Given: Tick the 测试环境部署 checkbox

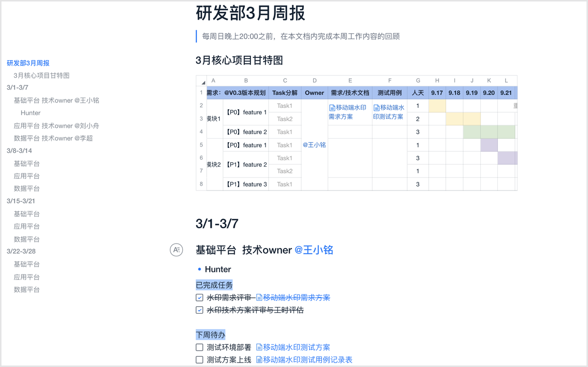Looking at the screenshot, I should pos(199,347).
